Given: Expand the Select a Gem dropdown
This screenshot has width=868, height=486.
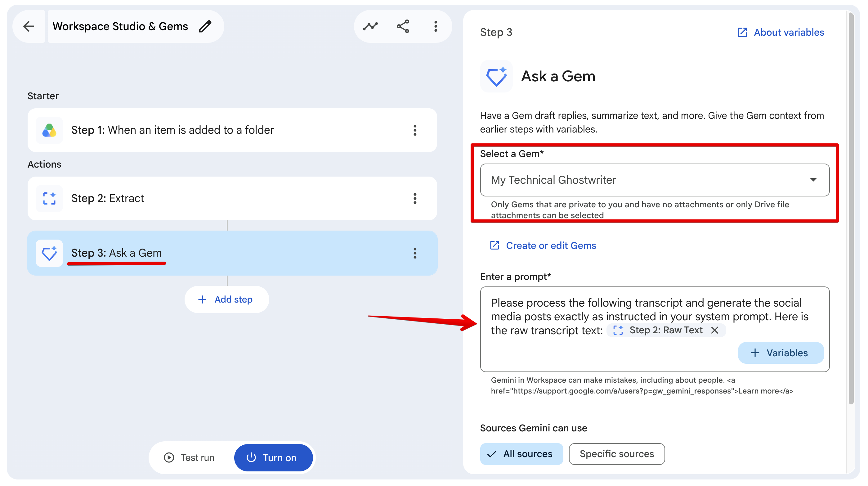Looking at the screenshot, I should tap(654, 180).
